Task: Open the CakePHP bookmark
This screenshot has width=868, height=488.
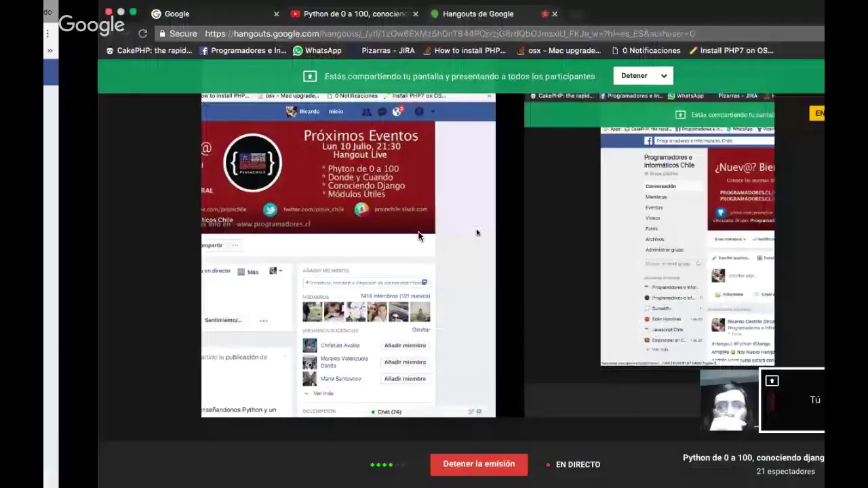Action: (149, 50)
